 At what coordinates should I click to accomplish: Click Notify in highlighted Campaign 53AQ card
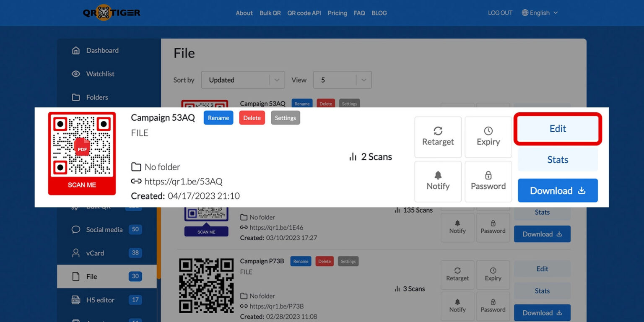438,182
